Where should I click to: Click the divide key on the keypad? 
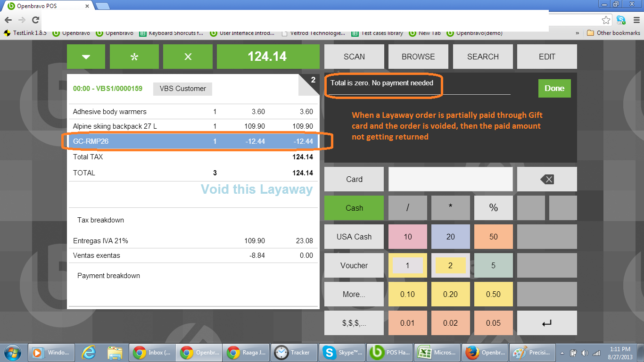(408, 208)
